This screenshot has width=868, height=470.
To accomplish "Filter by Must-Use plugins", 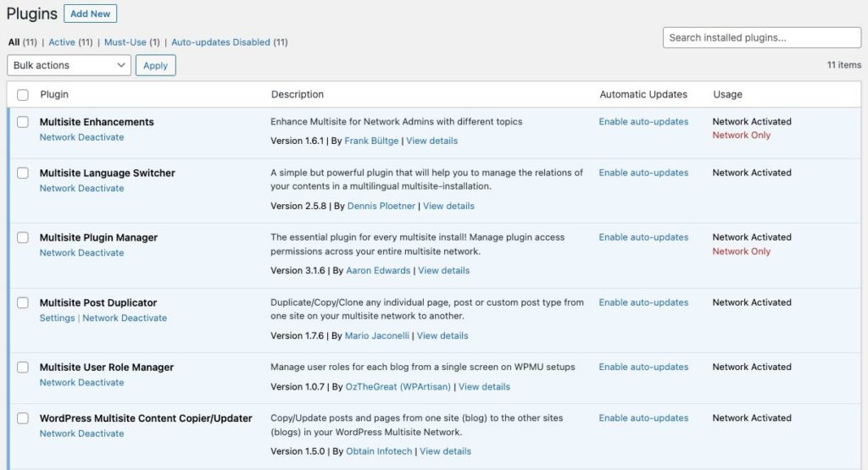I will [125, 42].
